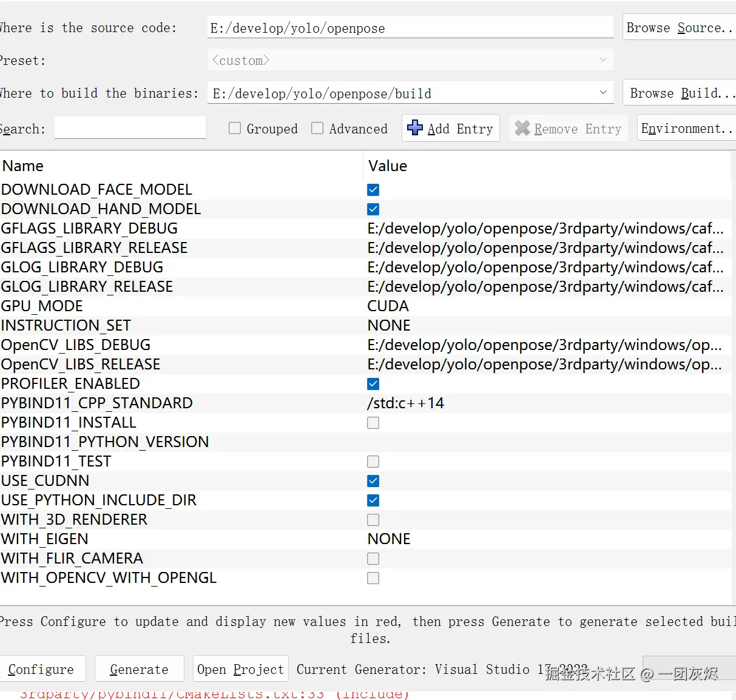736x700 pixels.
Task: Disable PROFILER_ENABLED checkbox
Action: tap(373, 384)
